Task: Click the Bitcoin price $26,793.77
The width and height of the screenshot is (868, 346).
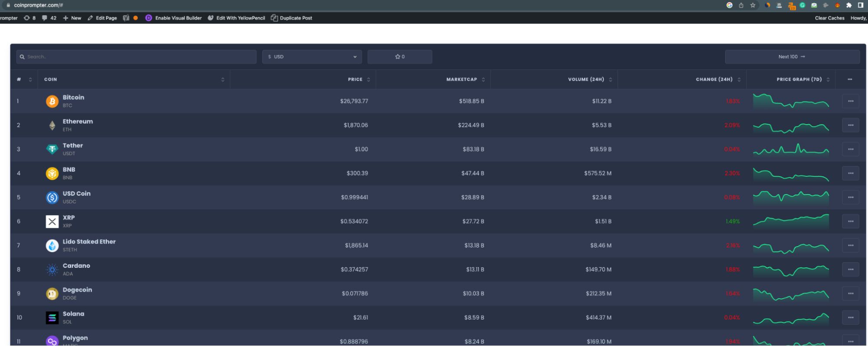Action: point(354,102)
